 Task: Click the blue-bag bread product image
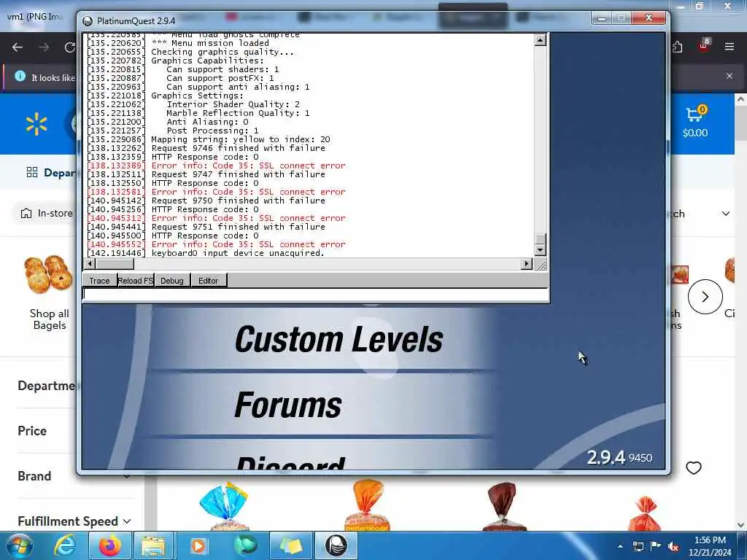coord(224,506)
